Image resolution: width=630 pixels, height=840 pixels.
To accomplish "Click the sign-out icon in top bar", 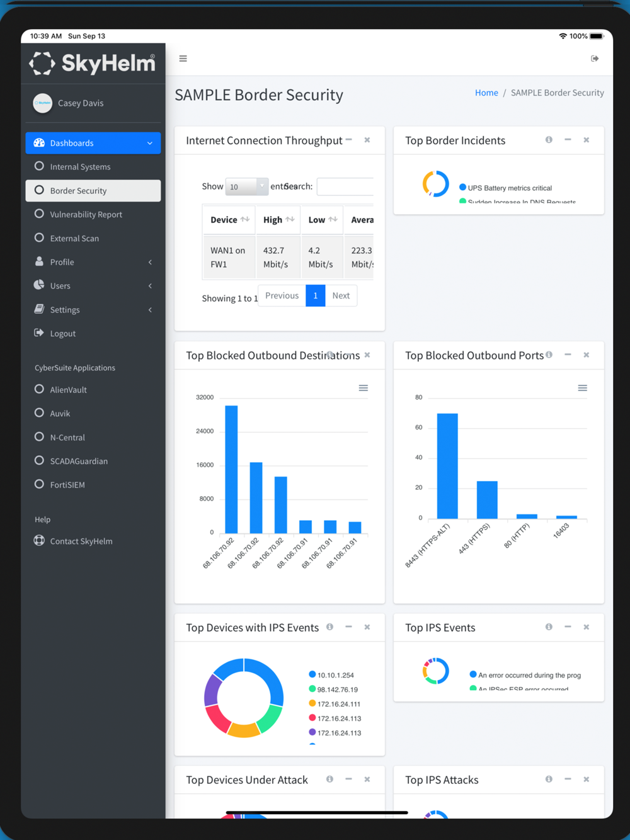I will coord(595,59).
